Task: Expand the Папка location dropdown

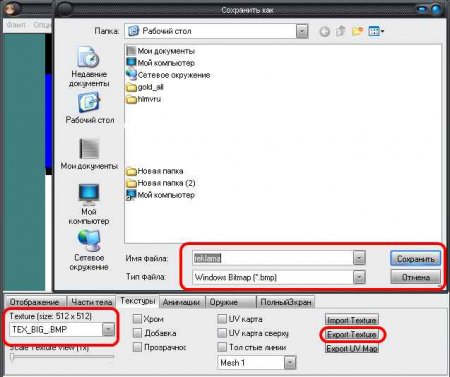Action: pos(302,31)
